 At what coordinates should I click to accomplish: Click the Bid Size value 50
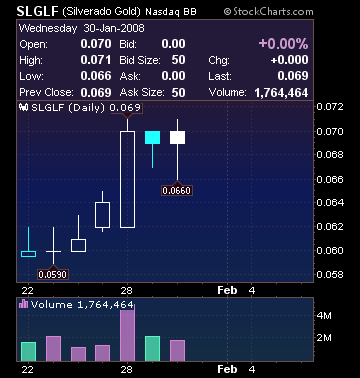tap(178, 60)
